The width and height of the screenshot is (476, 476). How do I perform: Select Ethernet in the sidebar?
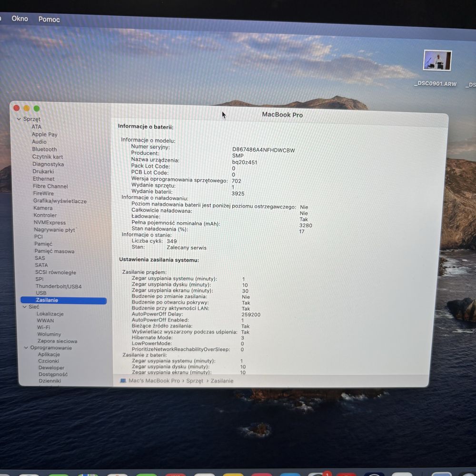click(44, 179)
